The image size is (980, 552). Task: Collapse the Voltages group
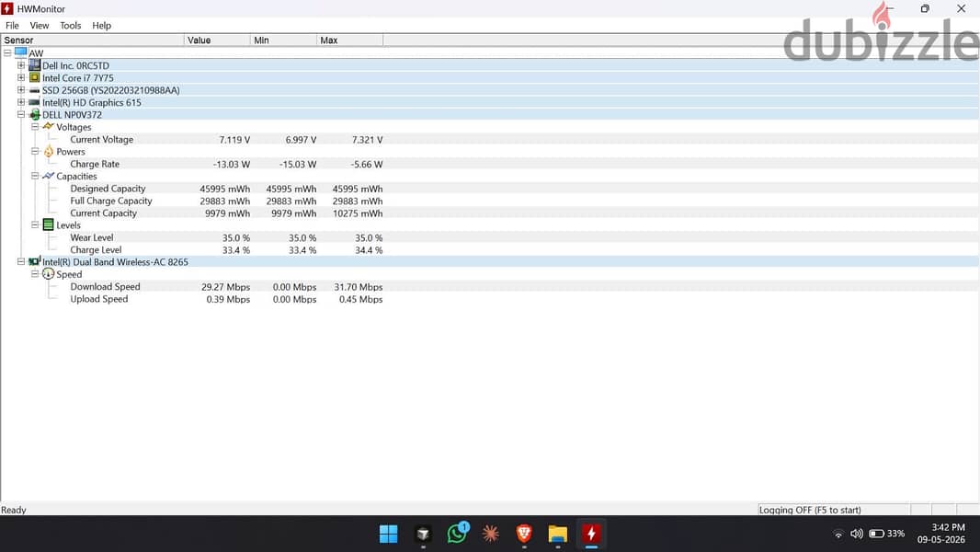(x=35, y=127)
